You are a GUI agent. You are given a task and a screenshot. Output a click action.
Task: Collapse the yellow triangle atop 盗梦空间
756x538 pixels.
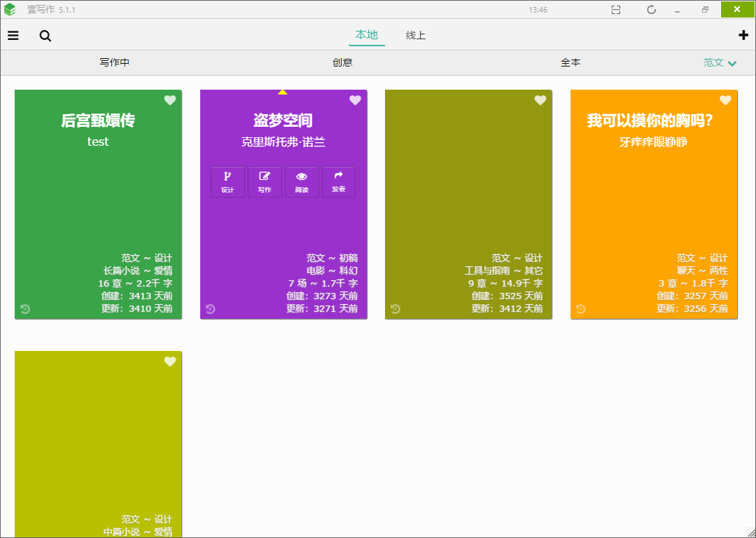(283, 92)
